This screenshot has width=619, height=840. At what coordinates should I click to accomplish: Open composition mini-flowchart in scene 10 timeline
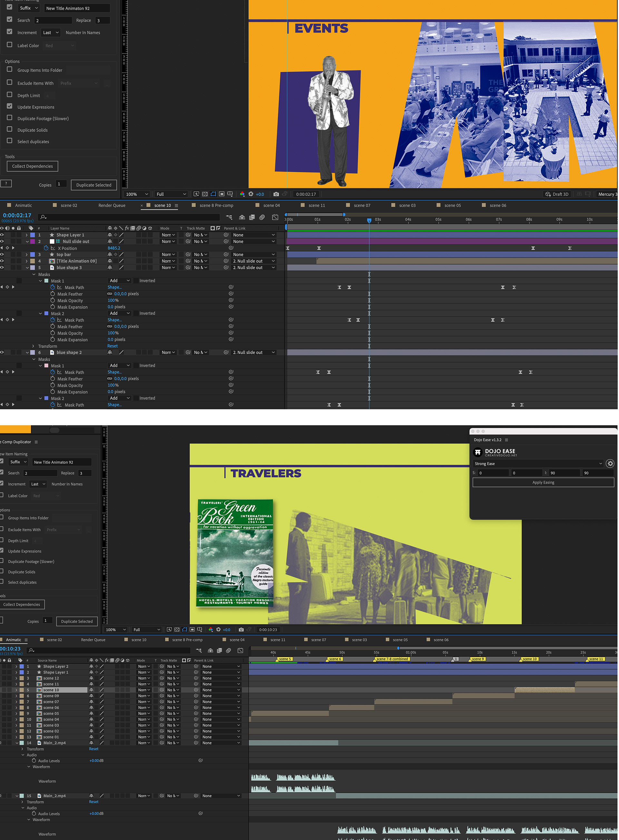(229, 217)
